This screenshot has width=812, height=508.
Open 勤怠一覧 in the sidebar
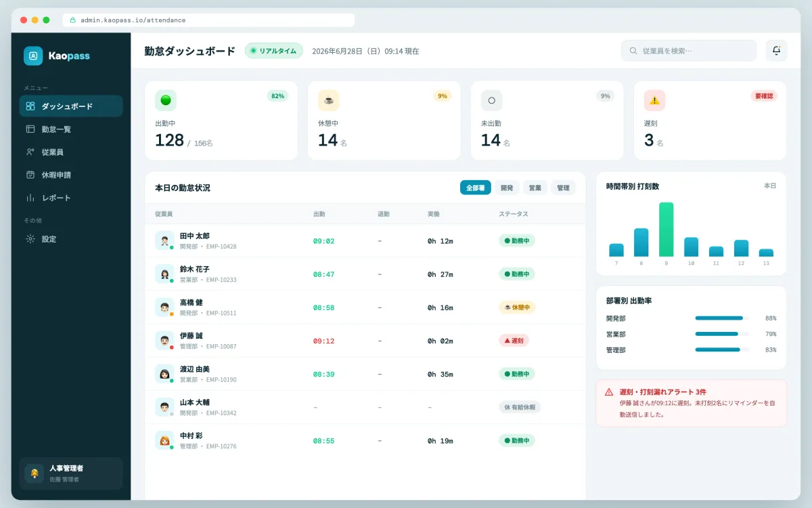[71, 129]
